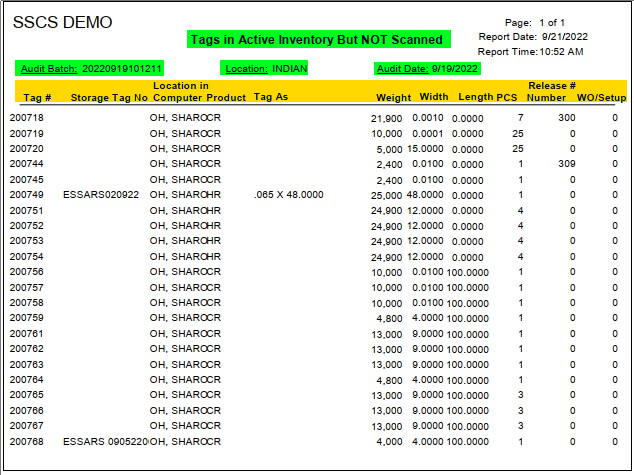
Task: Select tag number 200758
Action: click(x=26, y=303)
